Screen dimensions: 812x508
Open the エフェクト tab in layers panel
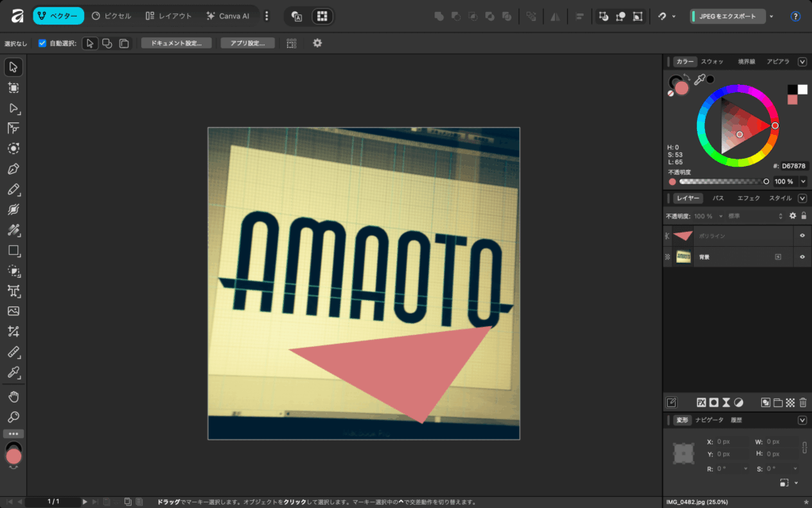(x=748, y=198)
